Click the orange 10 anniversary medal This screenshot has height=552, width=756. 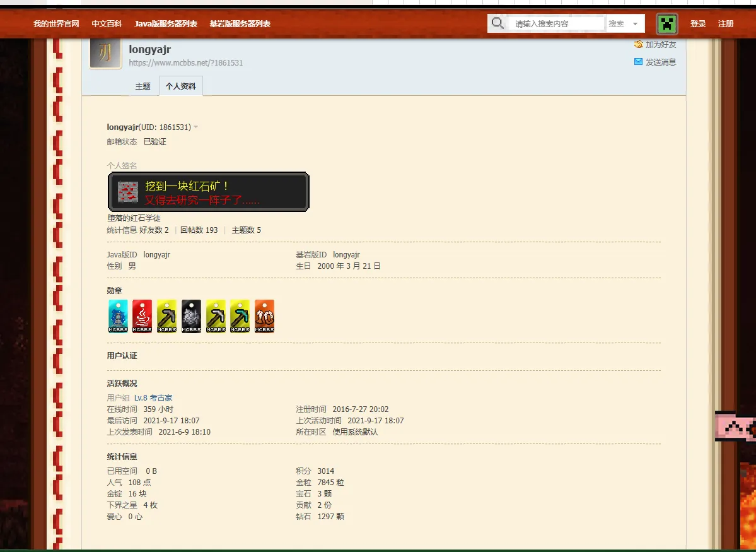pyautogui.click(x=265, y=316)
